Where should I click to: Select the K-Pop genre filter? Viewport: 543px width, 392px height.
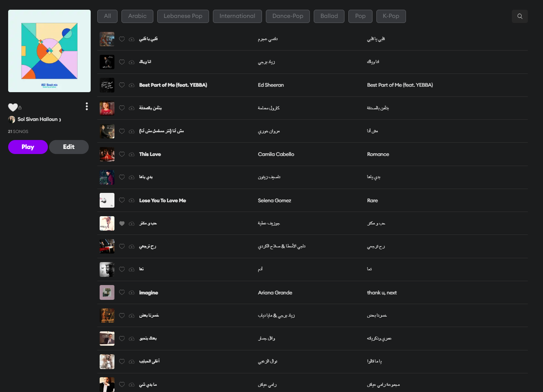tap(391, 16)
